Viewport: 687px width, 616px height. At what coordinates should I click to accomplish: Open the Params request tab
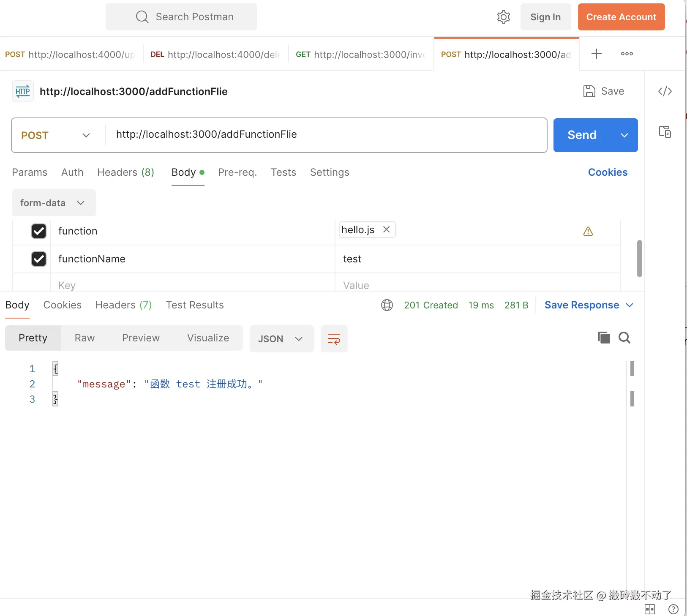[x=30, y=172]
